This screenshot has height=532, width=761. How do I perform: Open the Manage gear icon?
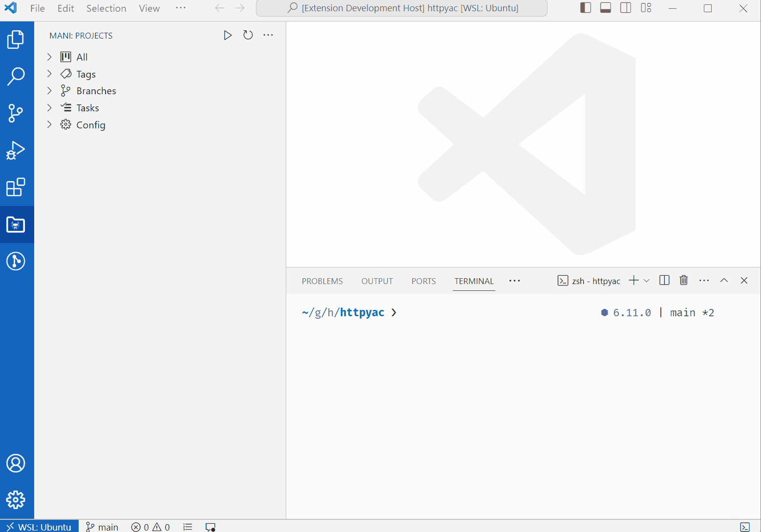pyautogui.click(x=16, y=500)
